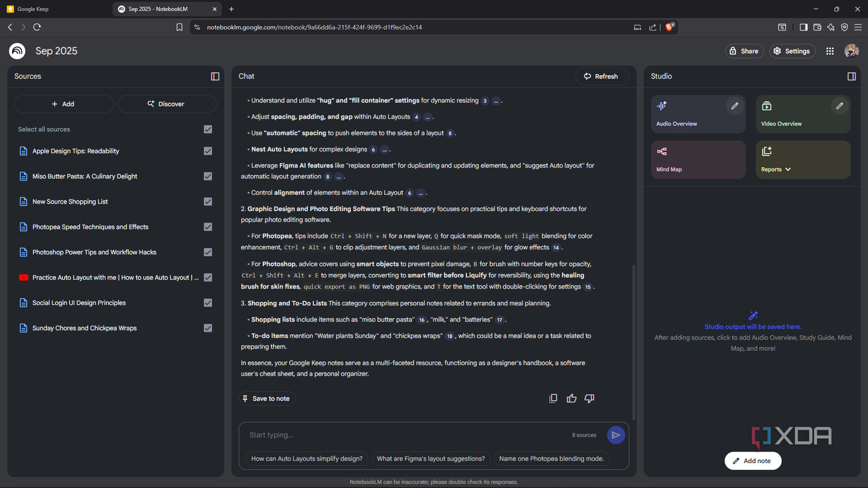Reload the browser page

click(x=37, y=27)
